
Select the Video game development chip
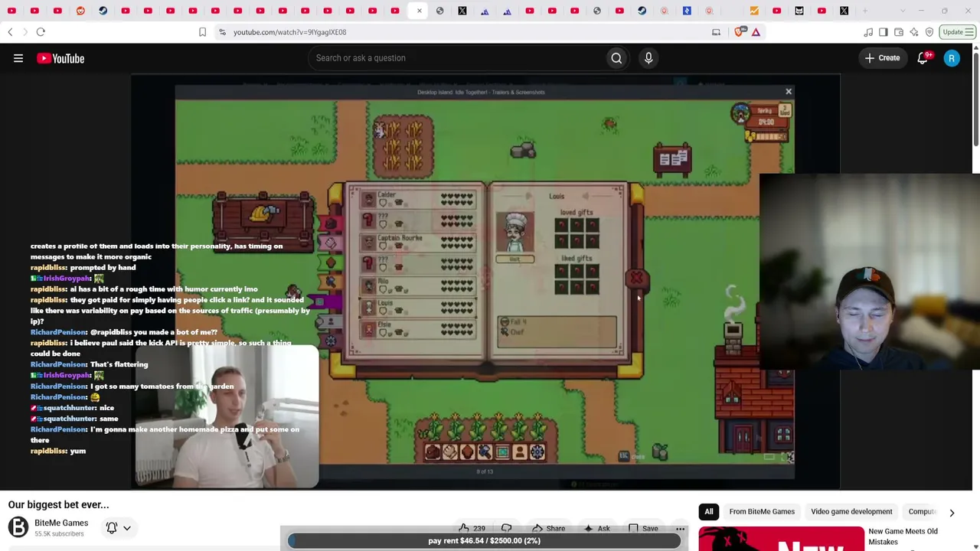(851, 511)
